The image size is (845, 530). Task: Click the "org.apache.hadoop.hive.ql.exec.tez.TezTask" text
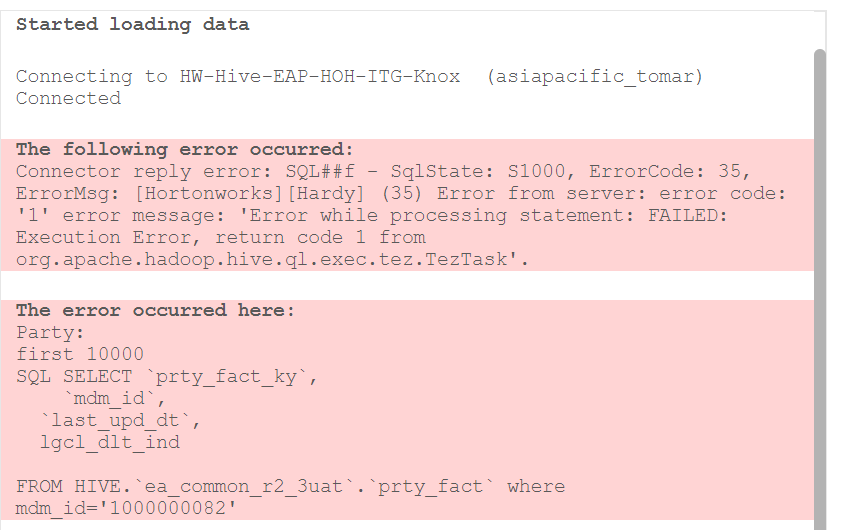click(272, 259)
